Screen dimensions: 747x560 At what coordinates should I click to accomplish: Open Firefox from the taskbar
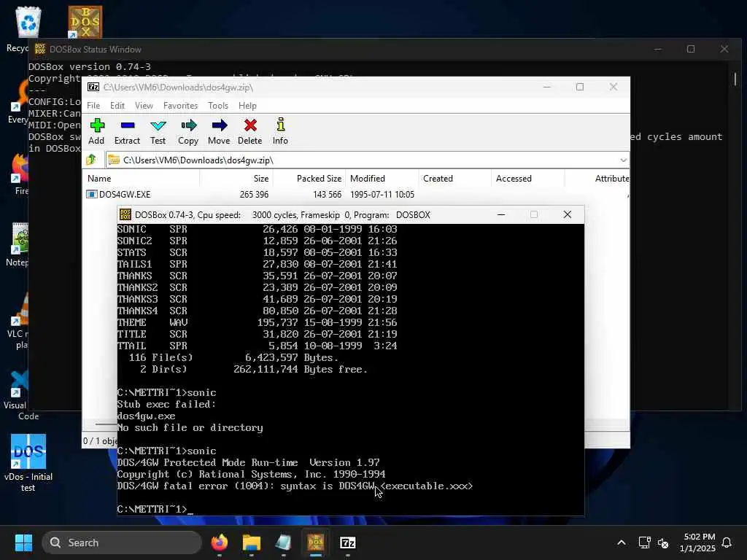220,542
